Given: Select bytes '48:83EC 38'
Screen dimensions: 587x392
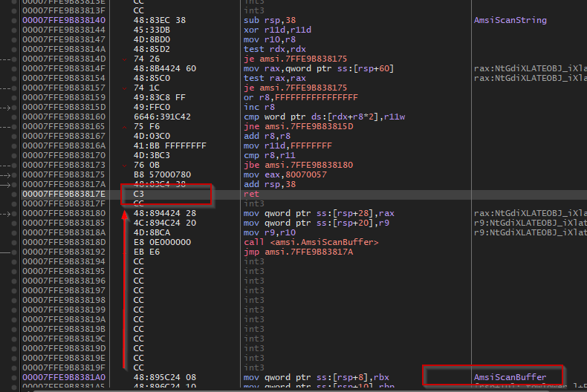Looking at the screenshot, I should (x=160, y=20).
